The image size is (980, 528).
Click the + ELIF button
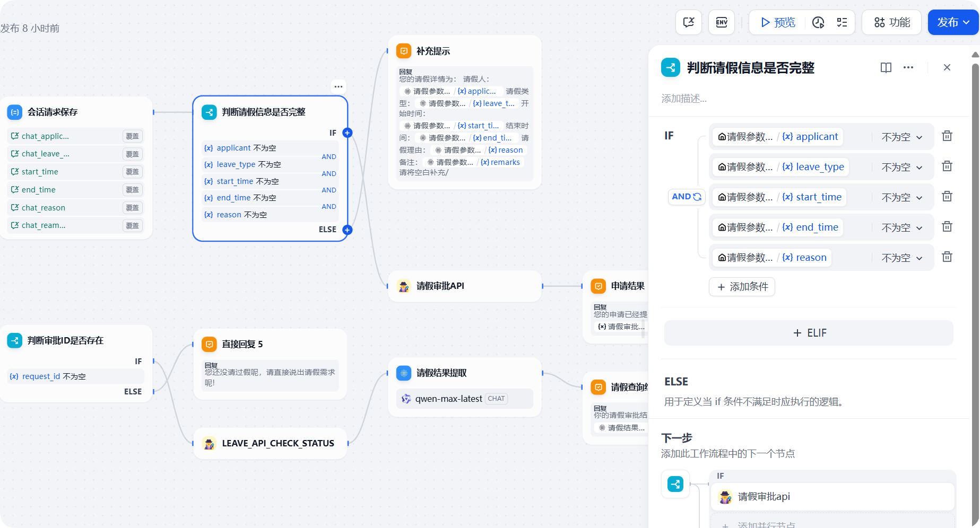pos(809,333)
